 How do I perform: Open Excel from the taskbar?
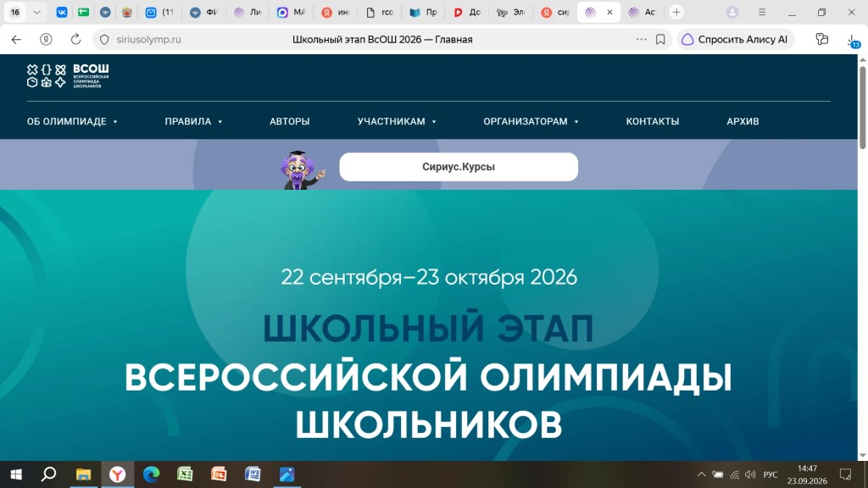pyautogui.click(x=185, y=474)
